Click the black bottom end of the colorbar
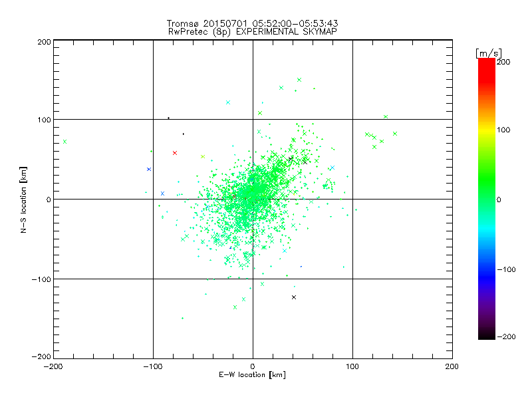532x399 pixels. (x=487, y=334)
